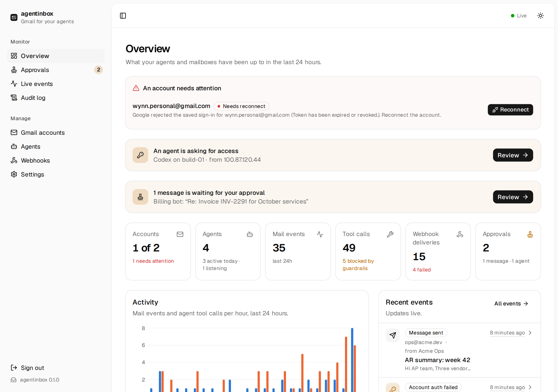Open the Audit log
This screenshot has height=392, width=558.
coord(56,98)
